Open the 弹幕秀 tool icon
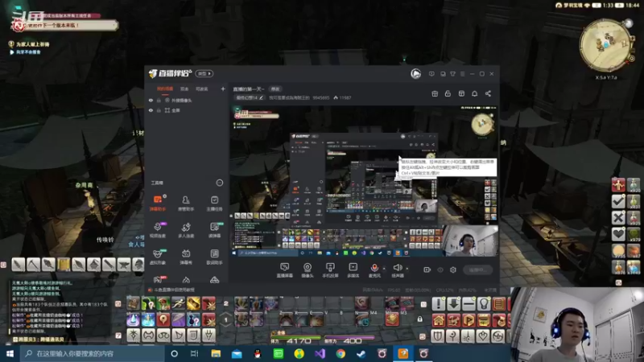The image size is (644, 362). (x=186, y=257)
